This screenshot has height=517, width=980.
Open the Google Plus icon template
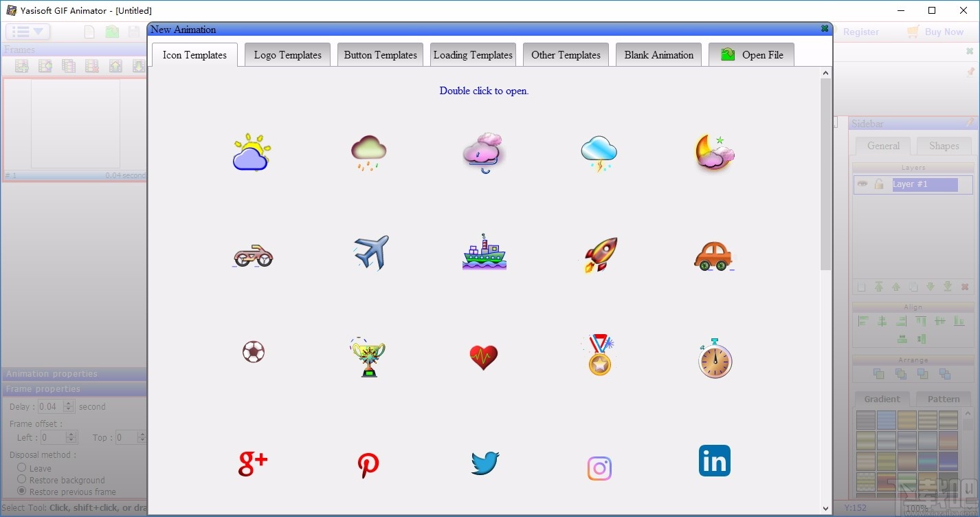(x=252, y=463)
